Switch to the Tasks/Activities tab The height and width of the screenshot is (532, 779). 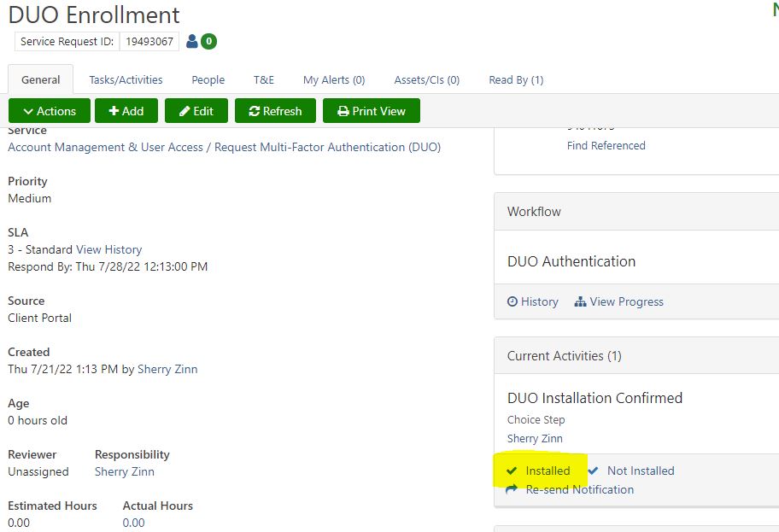pos(126,79)
